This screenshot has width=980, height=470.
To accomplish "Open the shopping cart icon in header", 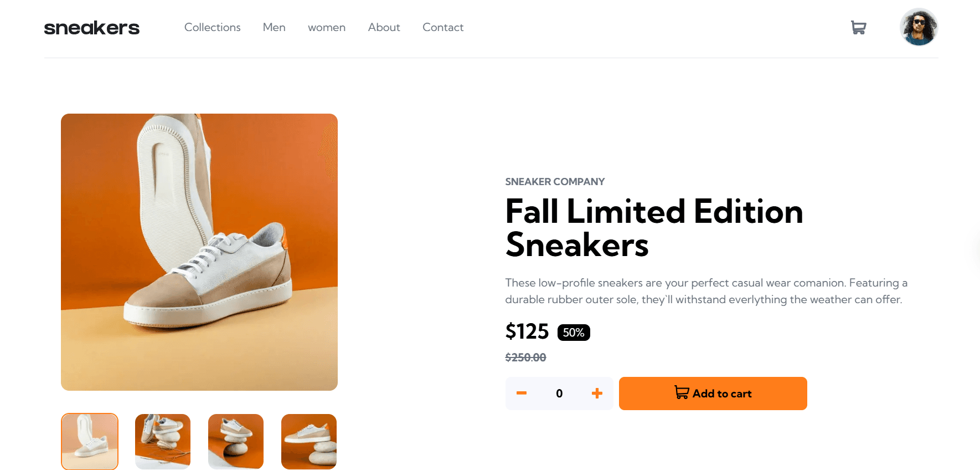I will click(859, 27).
